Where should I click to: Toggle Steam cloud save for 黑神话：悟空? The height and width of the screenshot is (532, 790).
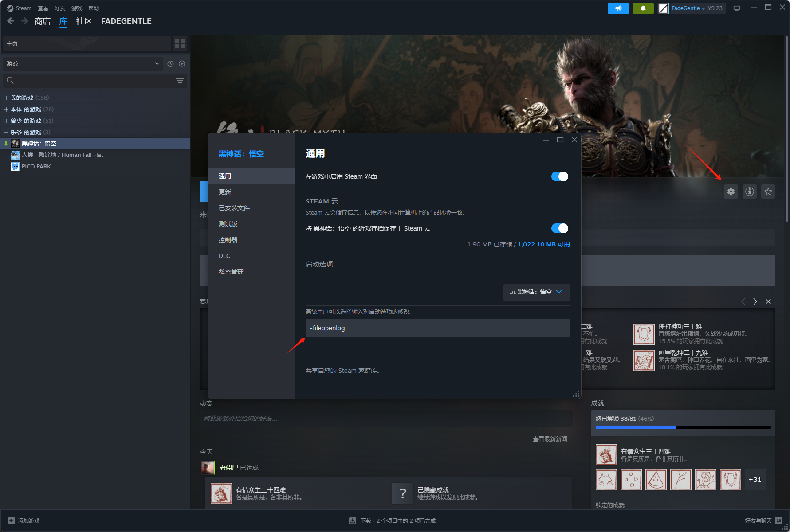[x=560, y=228]
